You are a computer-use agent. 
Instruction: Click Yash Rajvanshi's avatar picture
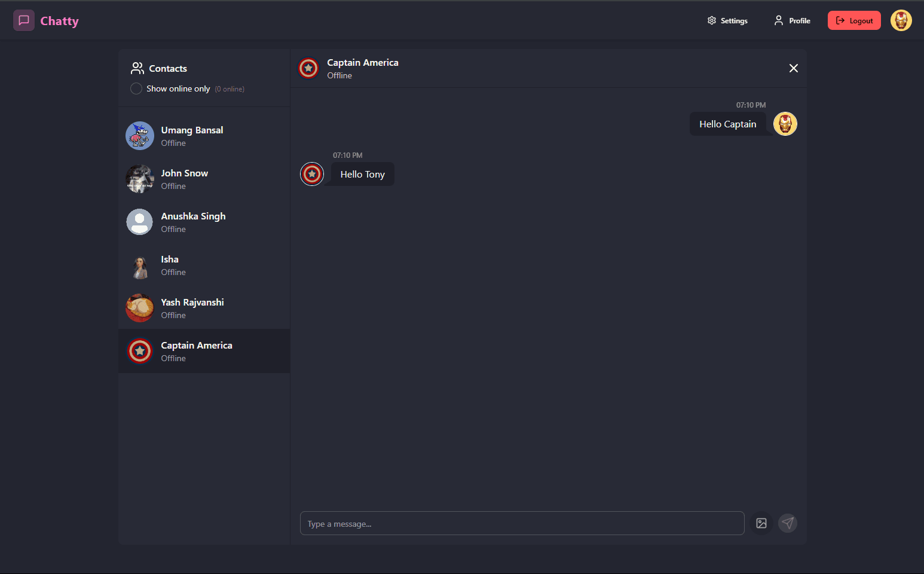point(140,308)
